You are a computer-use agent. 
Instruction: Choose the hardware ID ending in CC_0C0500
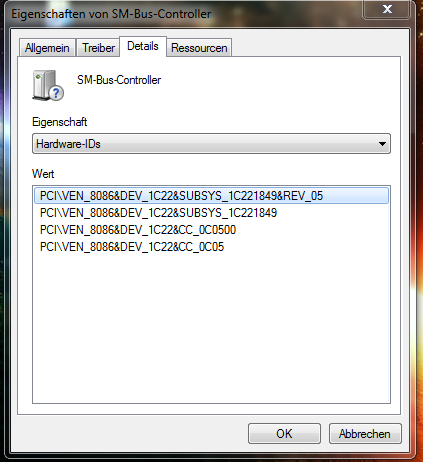(x=138, y=230)
